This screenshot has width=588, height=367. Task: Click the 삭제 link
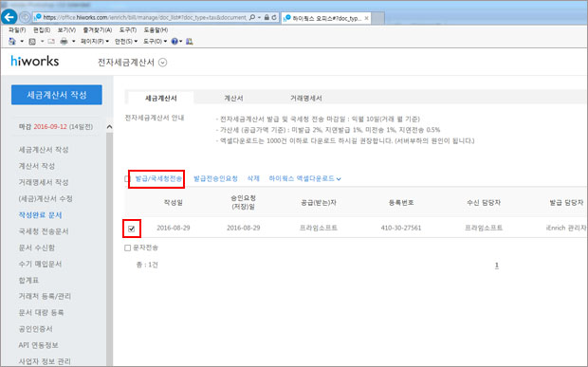pos(253,178)
